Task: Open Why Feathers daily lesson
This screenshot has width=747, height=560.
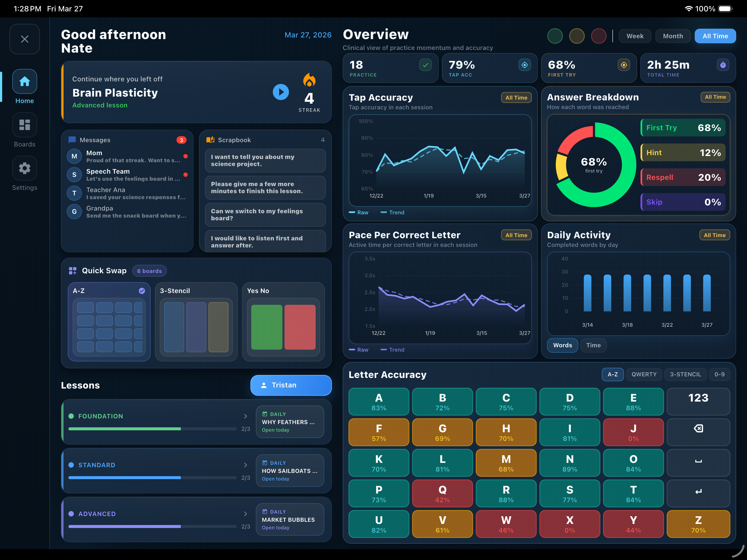Action: click(290, 422)
